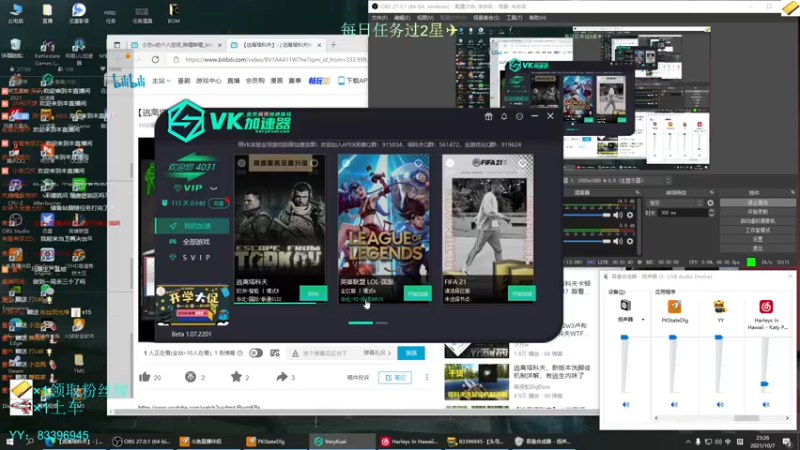800x450 pixels.
Task: Adjust Harleys In Hawaii volume slider
Action: tap(764, 384)
